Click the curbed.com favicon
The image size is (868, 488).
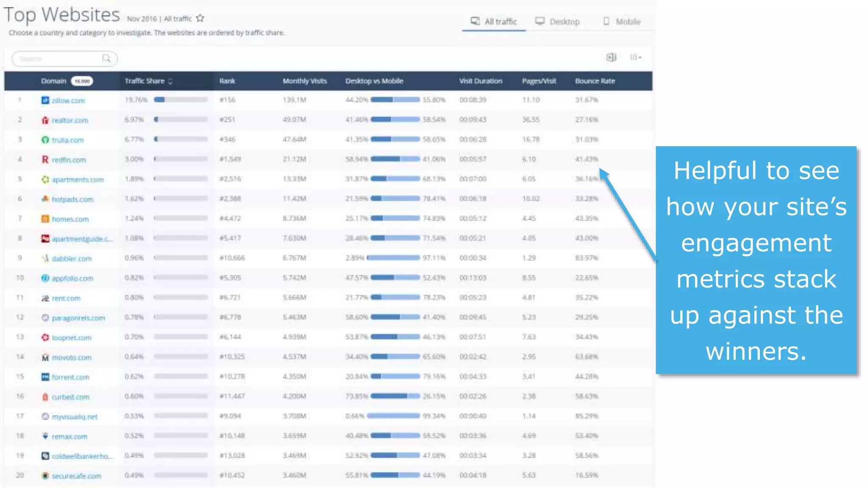pyautogui.click(x=45, y=397)
